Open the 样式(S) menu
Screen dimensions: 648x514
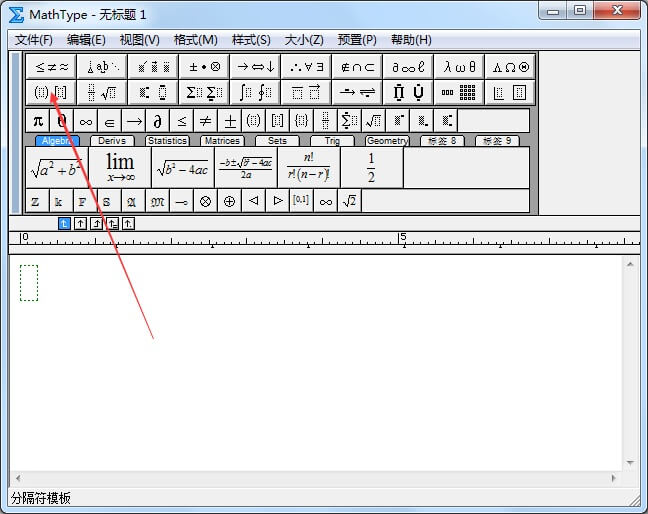pyautogui.click(x=251, y=40)
